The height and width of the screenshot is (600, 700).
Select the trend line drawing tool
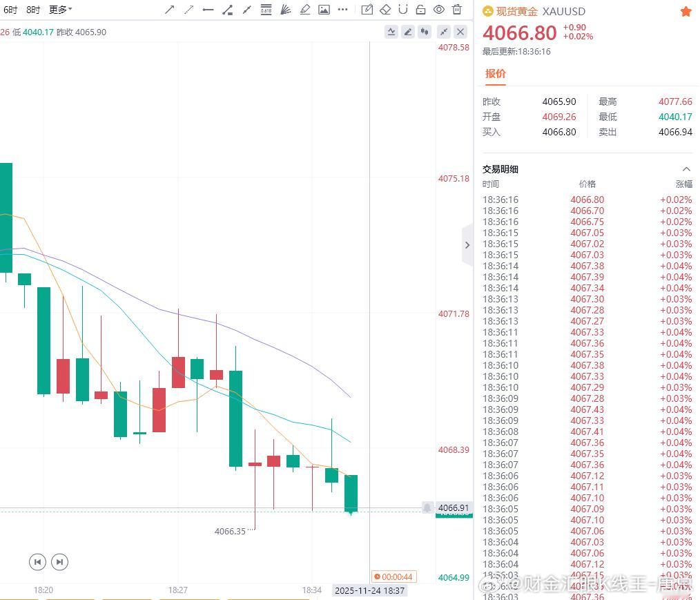tap(170, 10)
